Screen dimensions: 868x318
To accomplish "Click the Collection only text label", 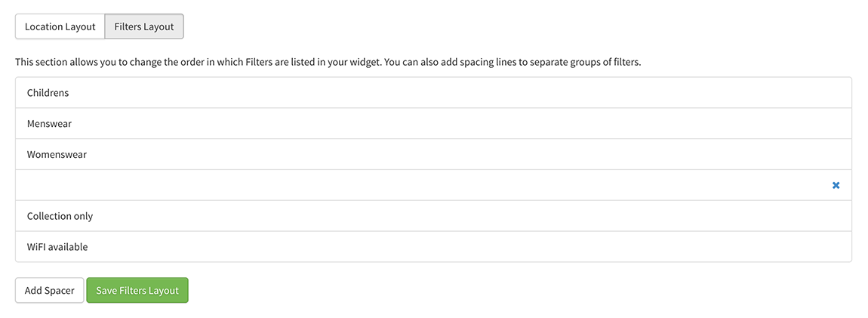I will (60, 216).
